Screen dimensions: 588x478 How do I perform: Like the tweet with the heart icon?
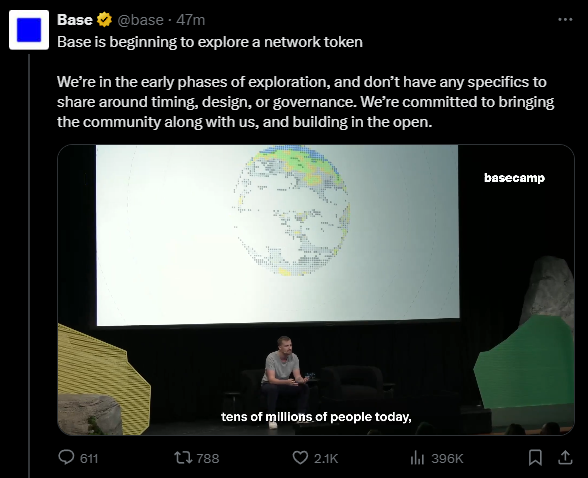(300, 458)
